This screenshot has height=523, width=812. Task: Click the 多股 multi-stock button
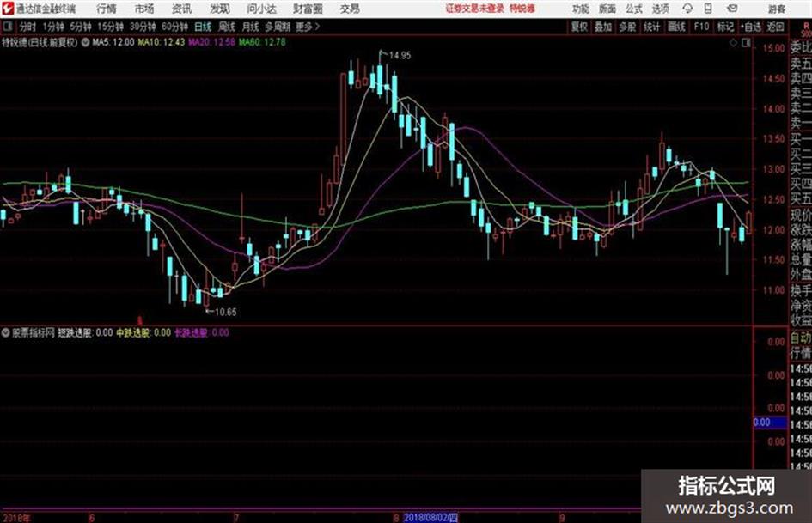pos(627,27)
